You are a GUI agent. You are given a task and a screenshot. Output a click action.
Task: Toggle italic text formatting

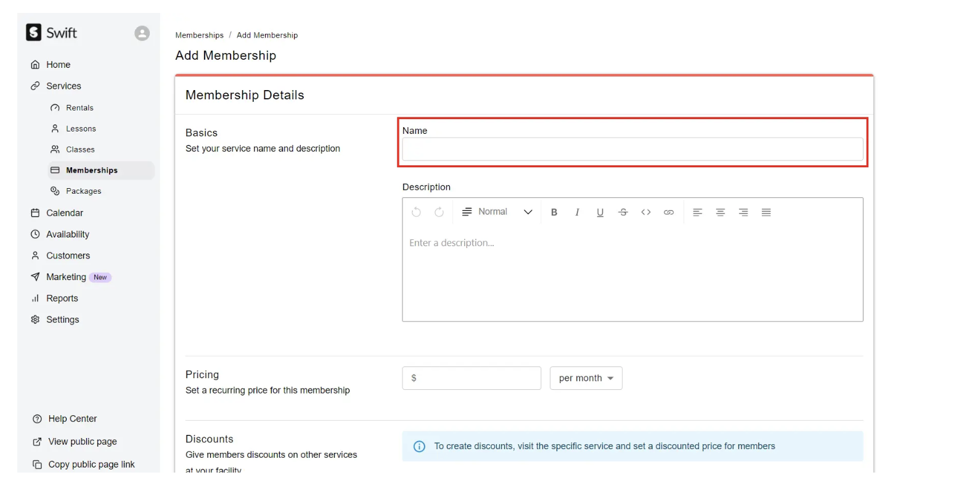[577, 212]
